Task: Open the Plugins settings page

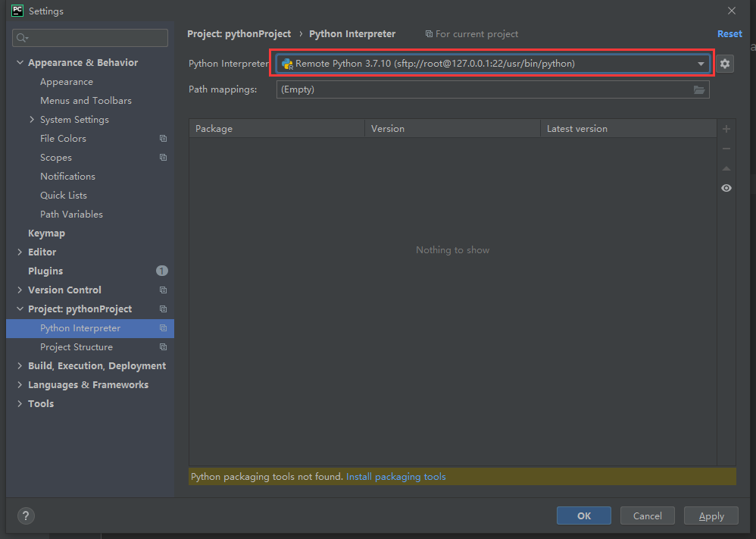Action: click(x=45, y=271)
